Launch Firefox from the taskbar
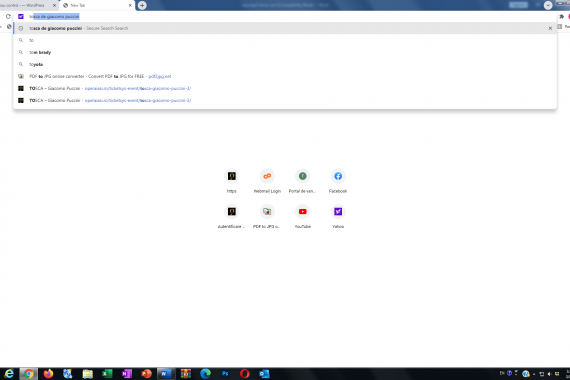 [48, 373]
